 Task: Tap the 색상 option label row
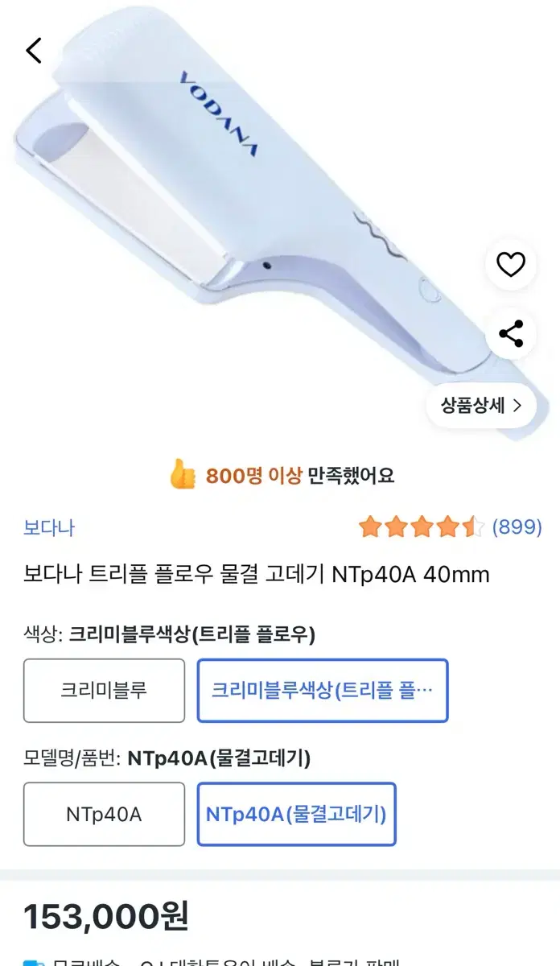170,634
